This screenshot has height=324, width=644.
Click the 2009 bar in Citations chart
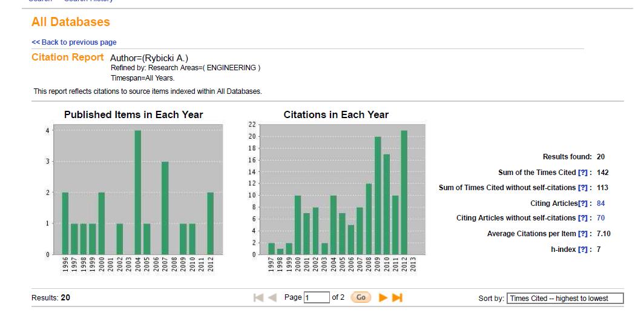pos(378,196)
